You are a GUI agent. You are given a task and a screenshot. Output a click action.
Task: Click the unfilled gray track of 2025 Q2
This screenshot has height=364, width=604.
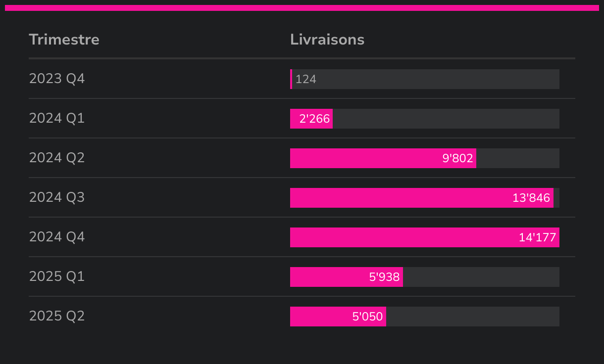[472, 317]
